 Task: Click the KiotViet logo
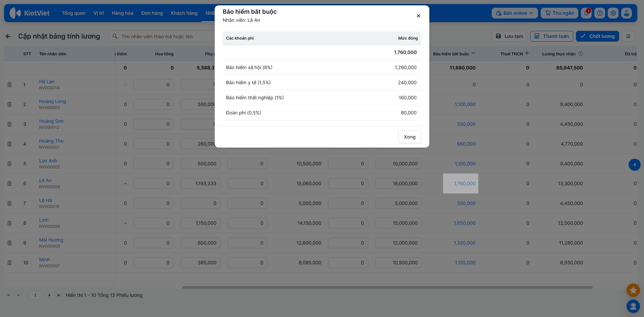point(30,13)
